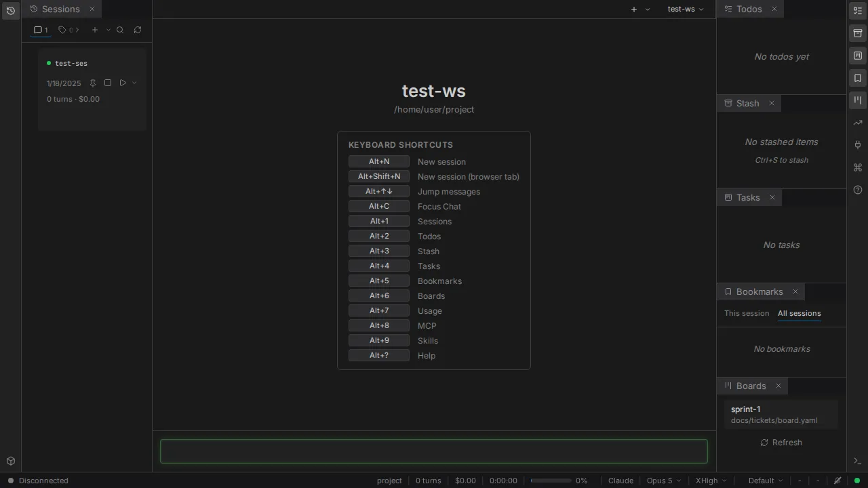Pin the test-ses session
868x488 pixels.
(93, 83)
